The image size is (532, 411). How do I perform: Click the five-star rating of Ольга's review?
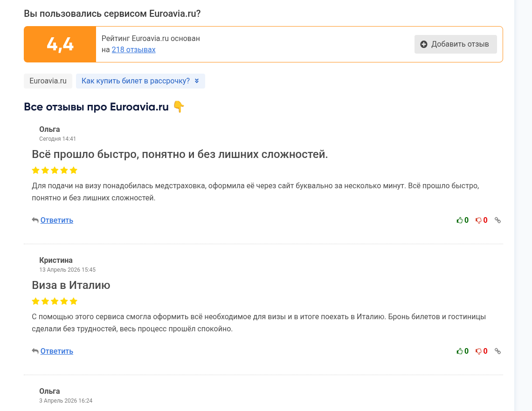pyautogui.click(x=55, y=170)
